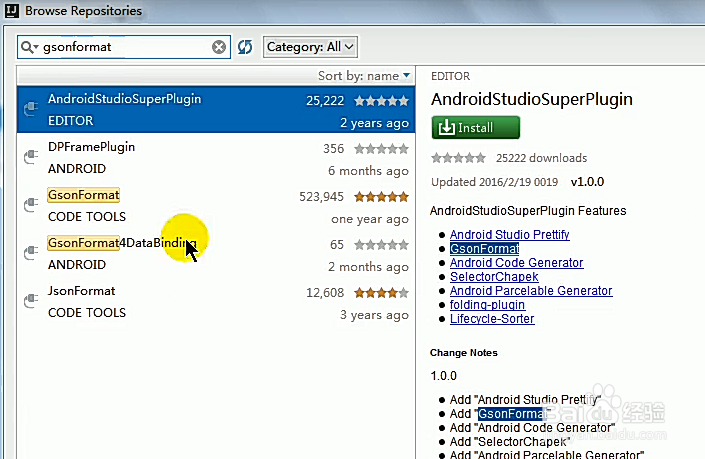Click the refresh repositories icon

[x=245, y=47]
